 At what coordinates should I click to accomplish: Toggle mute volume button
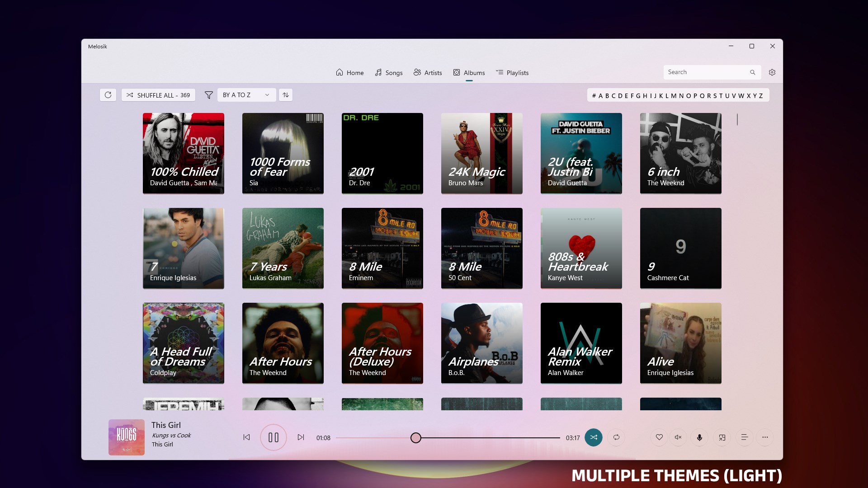coord(678,437)
